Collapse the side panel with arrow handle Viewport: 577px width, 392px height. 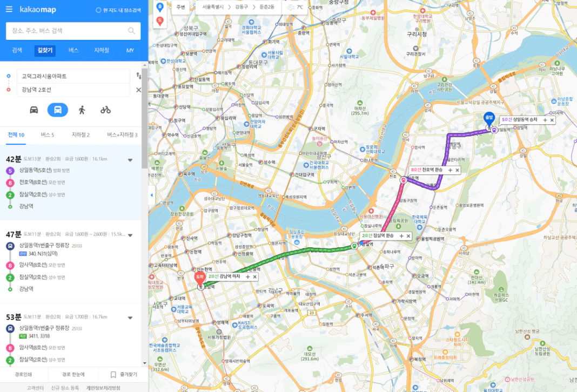152,195
